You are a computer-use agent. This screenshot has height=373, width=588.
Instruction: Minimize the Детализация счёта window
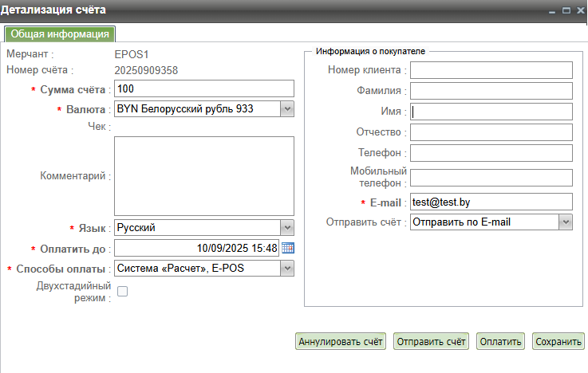(551, 10)
